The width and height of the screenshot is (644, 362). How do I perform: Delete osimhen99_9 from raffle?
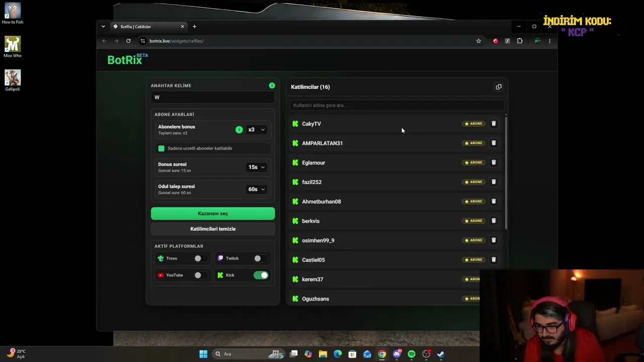click(x=494, y=240)
